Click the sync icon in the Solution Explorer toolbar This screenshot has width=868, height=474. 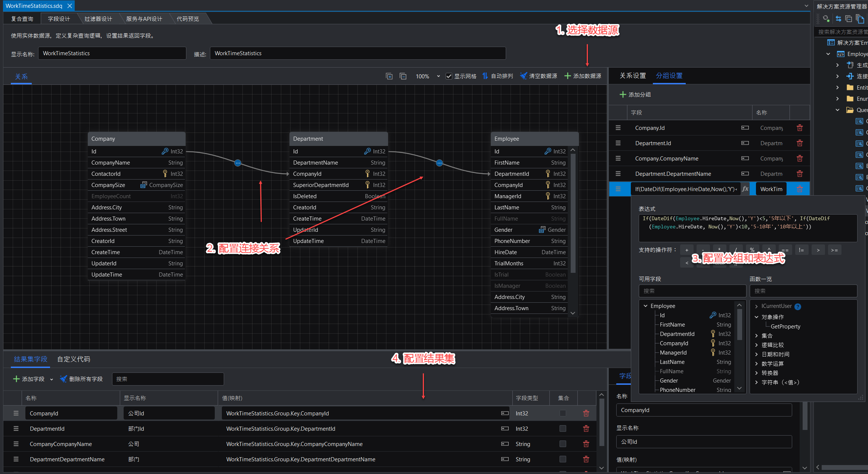coord(838,19)
